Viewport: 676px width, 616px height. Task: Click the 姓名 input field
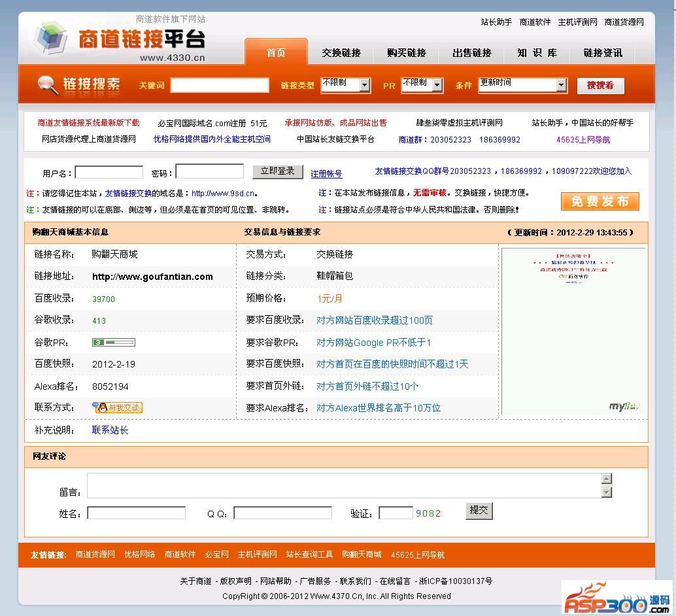(x=136, y=513)
